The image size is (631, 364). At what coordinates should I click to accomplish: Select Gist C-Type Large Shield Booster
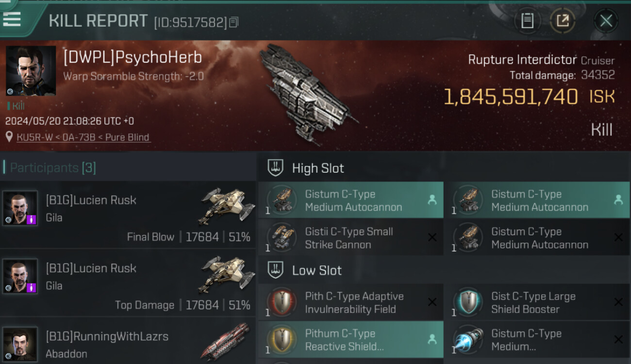[x=537, y=303]
